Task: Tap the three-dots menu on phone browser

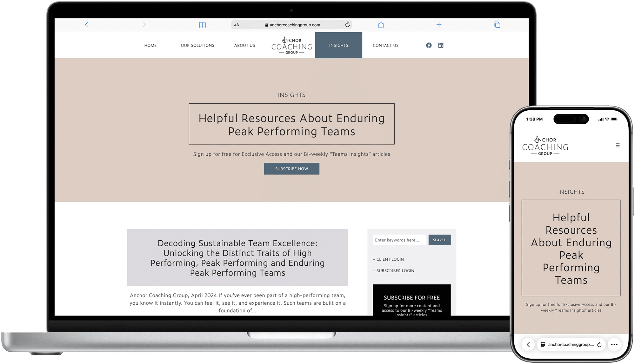Action: 614,344
